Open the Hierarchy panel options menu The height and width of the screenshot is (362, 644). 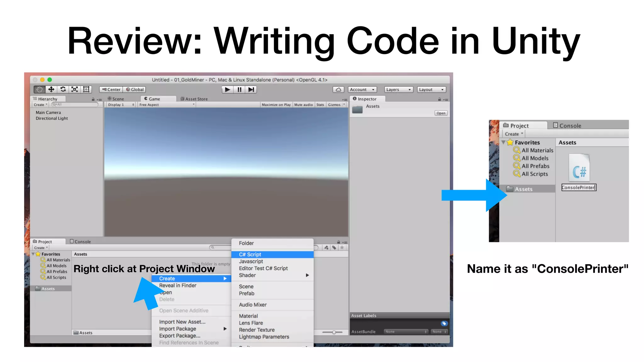(x=99, y=100)
